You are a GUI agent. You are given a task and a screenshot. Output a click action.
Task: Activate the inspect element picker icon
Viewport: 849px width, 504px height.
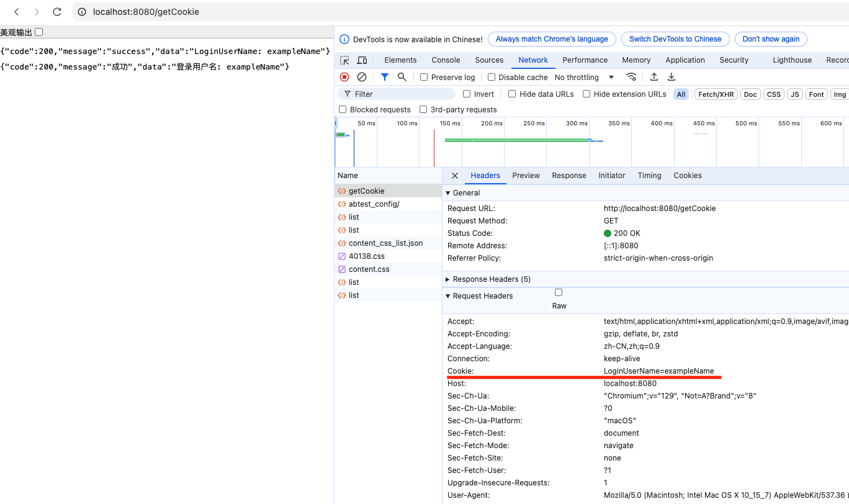tap(344, 60)
